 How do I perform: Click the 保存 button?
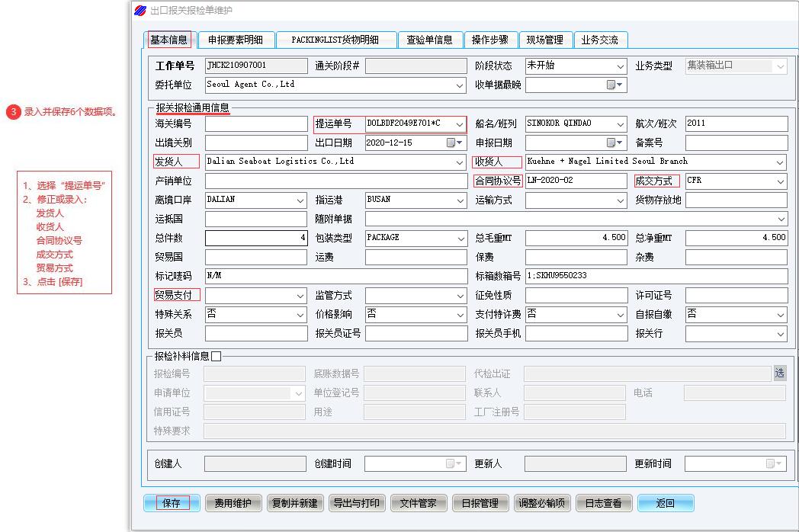click(172, 503)
